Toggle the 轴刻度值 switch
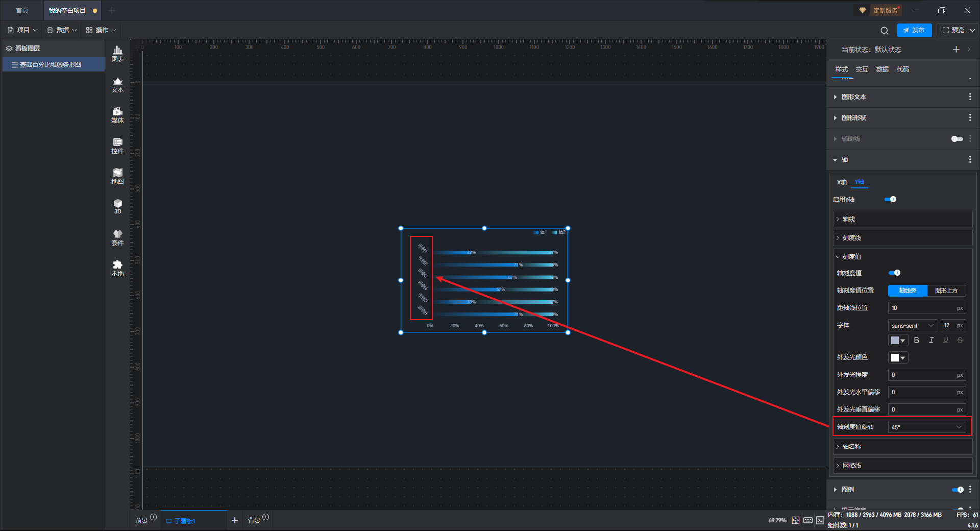Viewport: 980px width, 531px height. point(894,273)
